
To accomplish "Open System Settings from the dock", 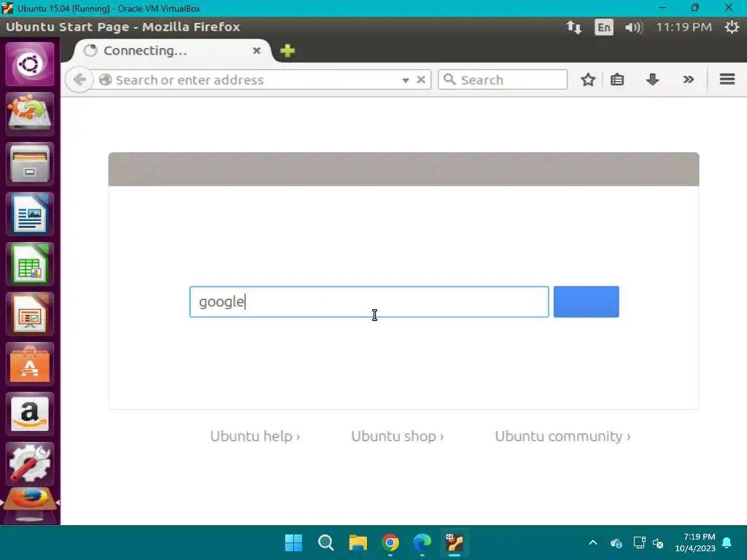I will click(29, 464).
